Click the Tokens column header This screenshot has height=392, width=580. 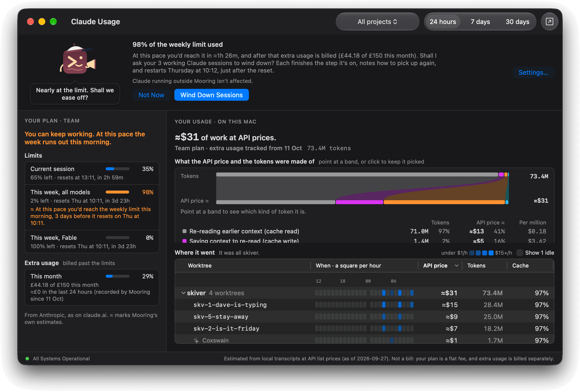pyautogui.click(x=476, y=266)
